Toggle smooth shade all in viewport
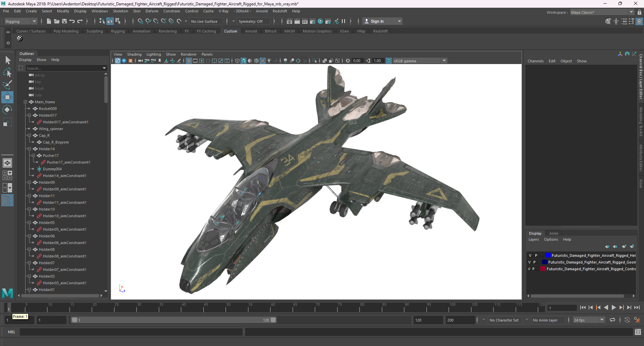 tap(244, 61)
